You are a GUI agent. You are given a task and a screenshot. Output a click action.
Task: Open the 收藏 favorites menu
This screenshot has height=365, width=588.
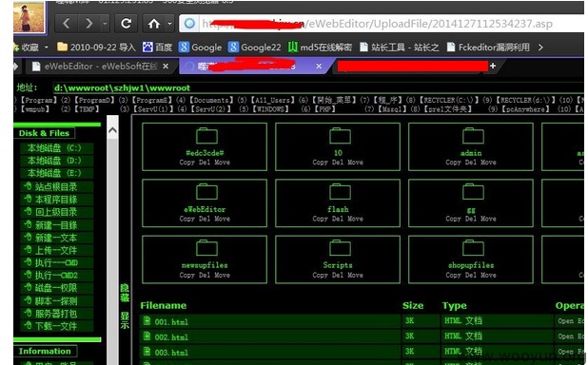pos(30,48)
